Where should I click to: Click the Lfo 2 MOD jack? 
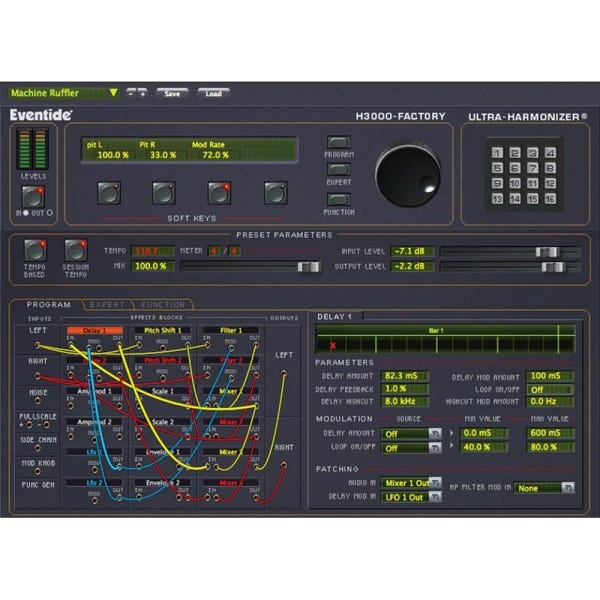95,501
